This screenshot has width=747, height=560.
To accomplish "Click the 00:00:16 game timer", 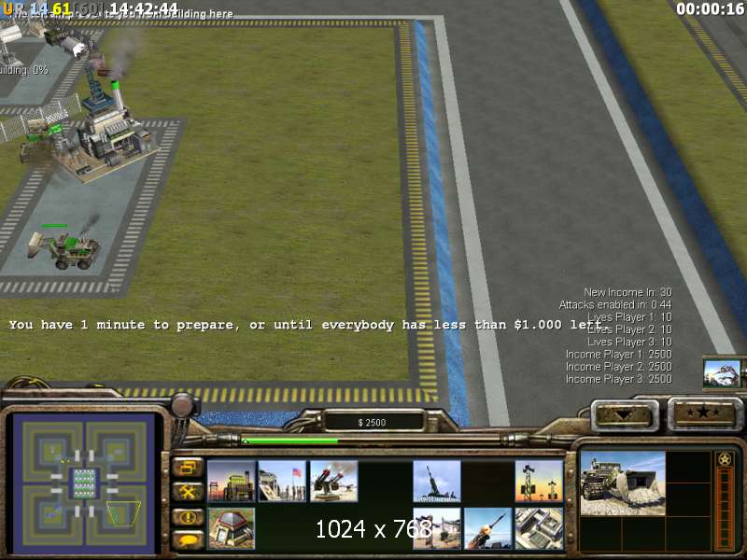I will click(710, 8).
